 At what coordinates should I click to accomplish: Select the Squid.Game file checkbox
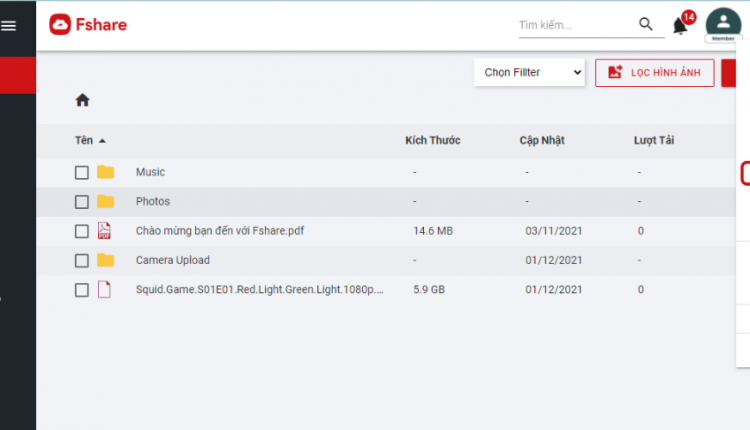tap(82, 290)
